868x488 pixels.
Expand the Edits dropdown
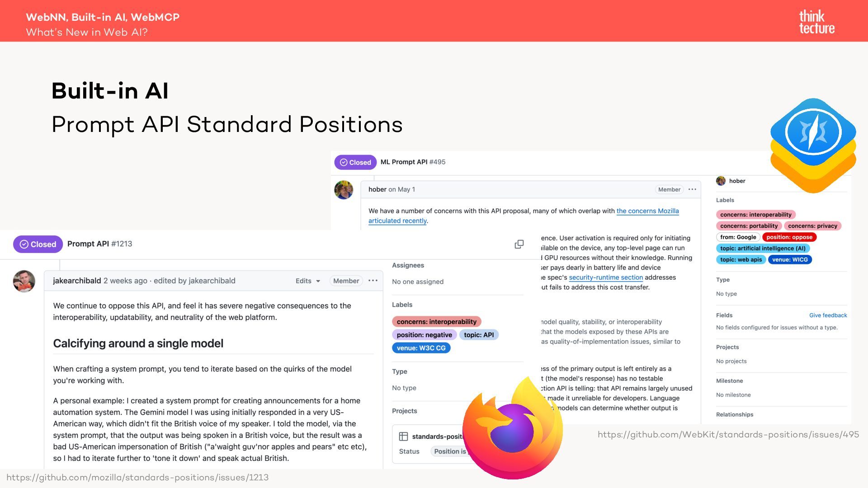308,281
